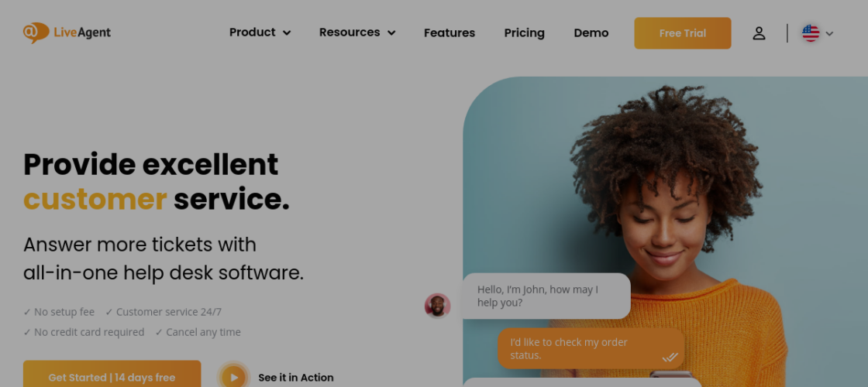This screenshot has height=387, width=868.
Task: Click the double-checkmark read receipt icon
Action: [670, 357]
